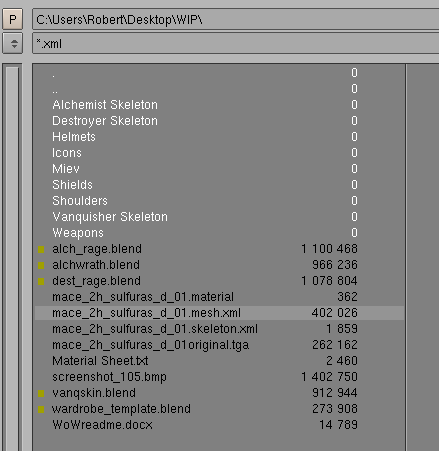Select the WoWreadme.docx file
Viewport: 439px width, 451px height.
pos(219,425)
